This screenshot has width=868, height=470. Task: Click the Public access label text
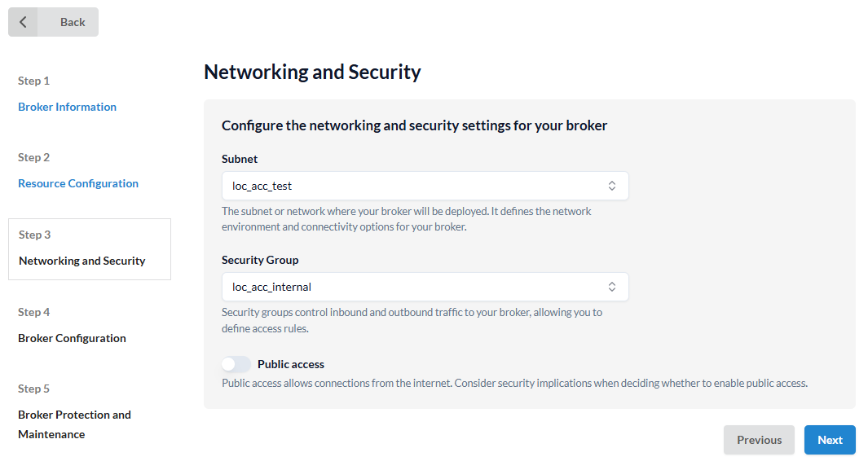pos(291,364)
